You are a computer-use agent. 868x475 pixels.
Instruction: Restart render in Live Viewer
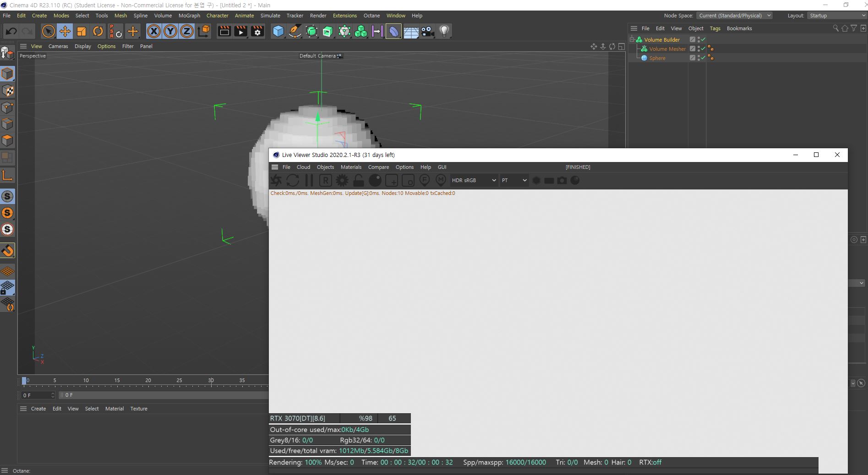coord(293,180)
